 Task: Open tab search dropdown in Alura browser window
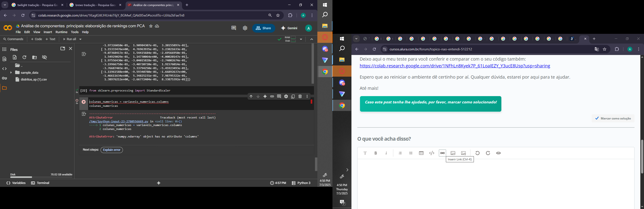[356, 39]
